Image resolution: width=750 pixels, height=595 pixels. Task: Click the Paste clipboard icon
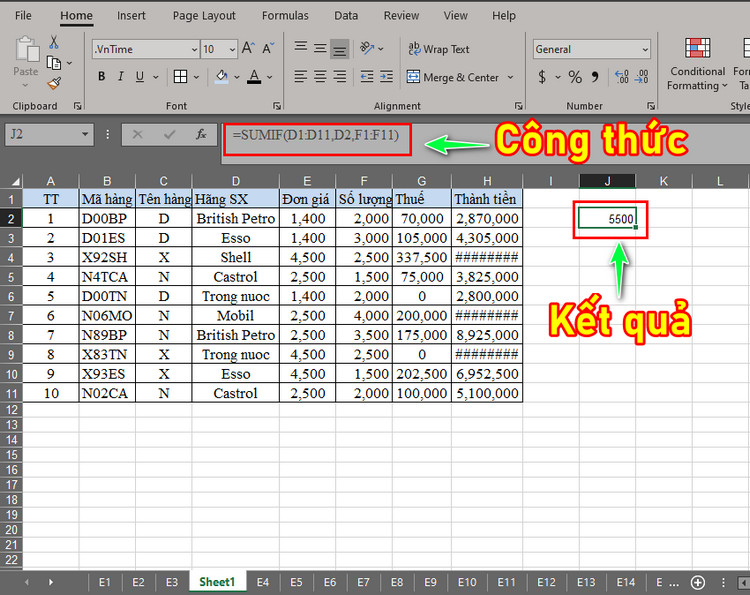tap(26, 50)
